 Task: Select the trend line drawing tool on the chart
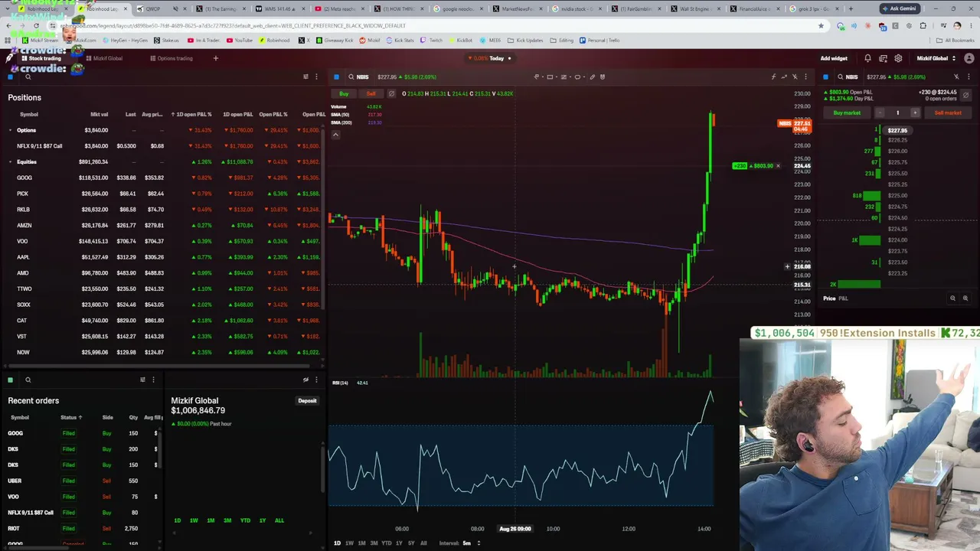[x=536, y=77]
